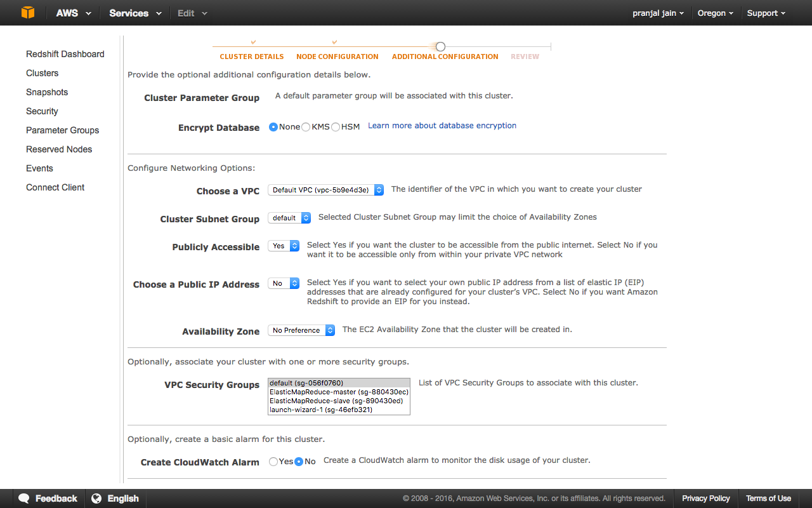This screenshot has width=812, height=508.
Task: Open Learn more about database encryption link
Action: [x=442, y=126]
